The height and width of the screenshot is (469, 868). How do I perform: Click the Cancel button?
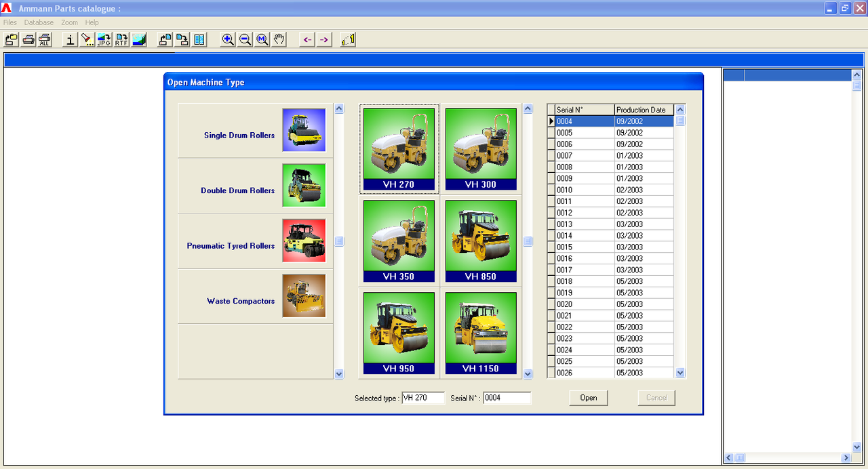tap(656, 398)
